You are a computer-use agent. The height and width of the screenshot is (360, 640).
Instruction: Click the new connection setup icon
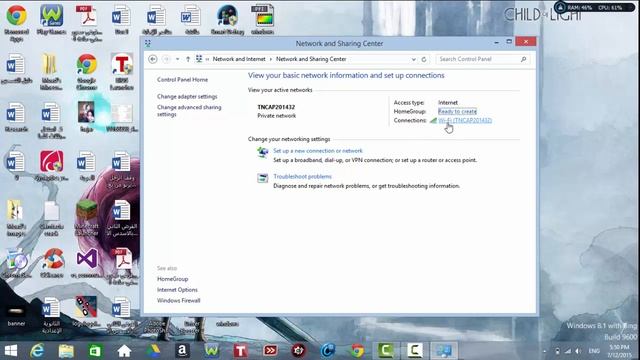tap(262, 152)
